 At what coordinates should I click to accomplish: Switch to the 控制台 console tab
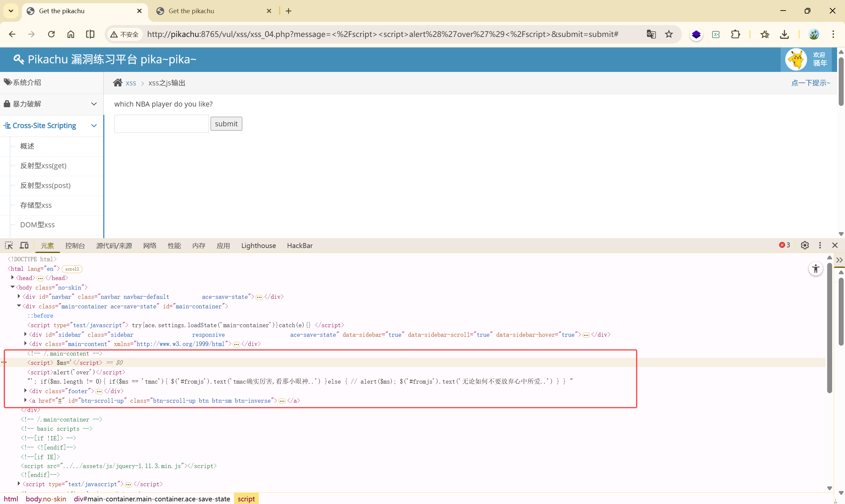pyautogui.click(x=75, y=245)
